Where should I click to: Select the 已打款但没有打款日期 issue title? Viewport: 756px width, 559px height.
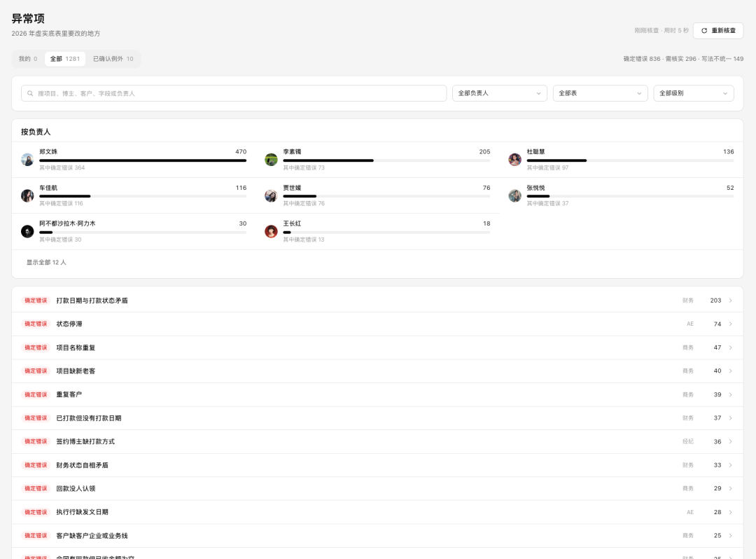pos(89,418)
